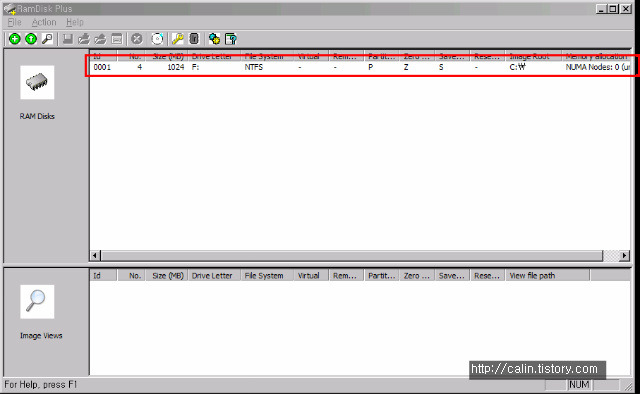The height and width of the screenshot is (394, 640).
Task: Click the Image Views label
Action: pyautogui.click(x=41, y=336)
